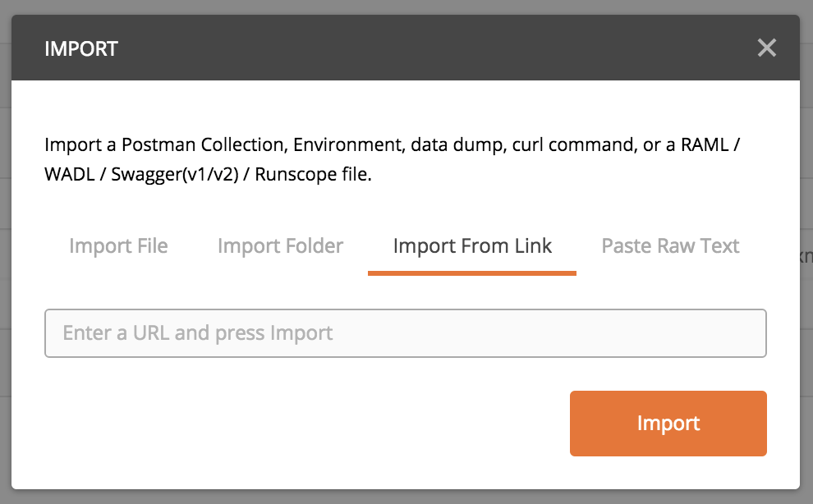Dismiss the import modal using the X icon
This screenshot has width=813, height=504.
tap(766, 48)
